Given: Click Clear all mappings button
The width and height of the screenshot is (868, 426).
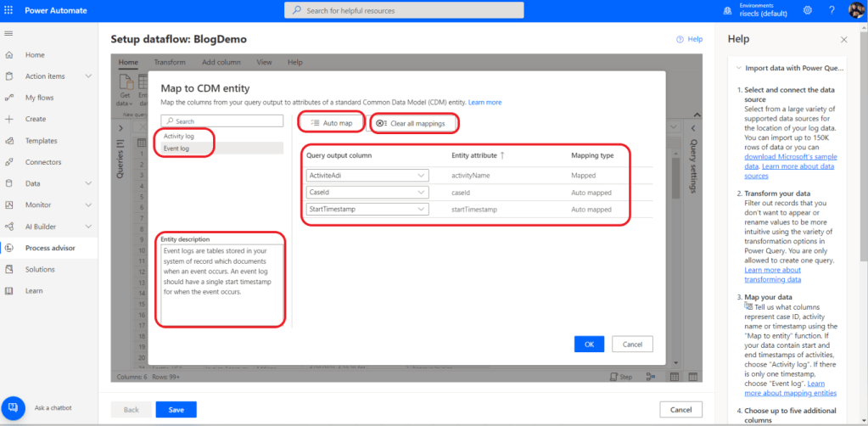Looking at the screenshot, I should click(416, 124).
